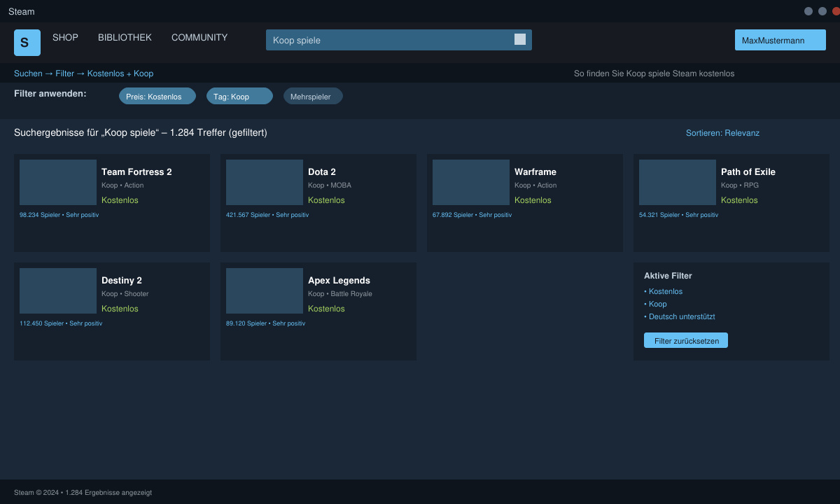The width and height of the screenshot is (840, 504).
Task: Click 67.892 Spieler • Sehr positiv text
Action: pos(472,215)
